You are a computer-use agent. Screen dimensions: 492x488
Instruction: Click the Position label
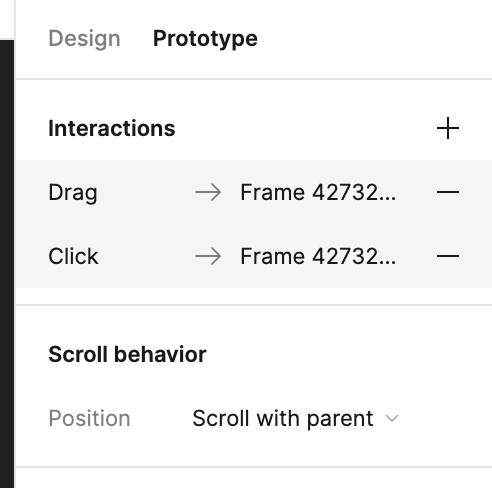[89, 418]
